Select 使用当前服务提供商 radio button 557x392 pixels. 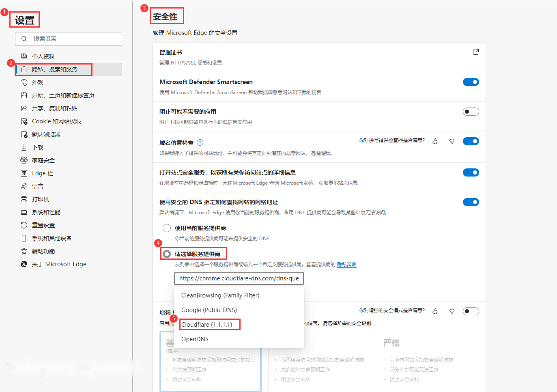[167, 228]
